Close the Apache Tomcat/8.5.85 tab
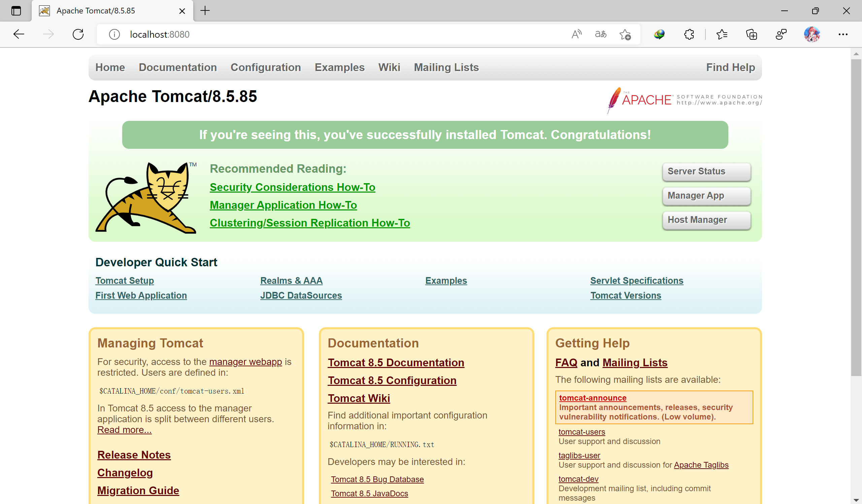 point(182,11)
